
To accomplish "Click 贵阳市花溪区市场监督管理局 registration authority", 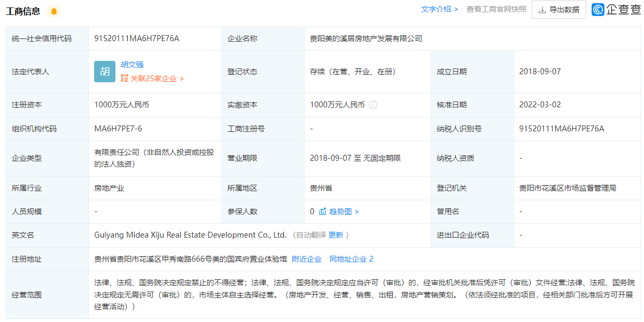I will 568,188.
